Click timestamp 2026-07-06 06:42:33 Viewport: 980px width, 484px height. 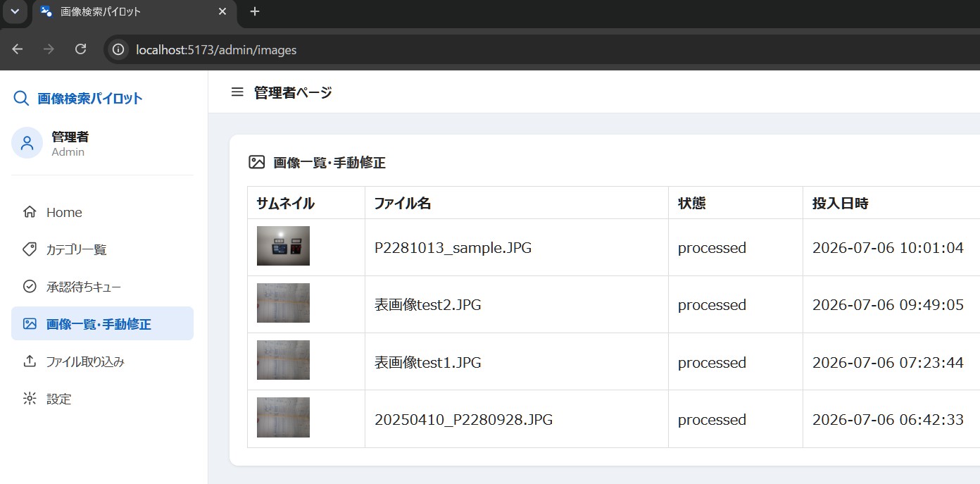pos(888,420)
